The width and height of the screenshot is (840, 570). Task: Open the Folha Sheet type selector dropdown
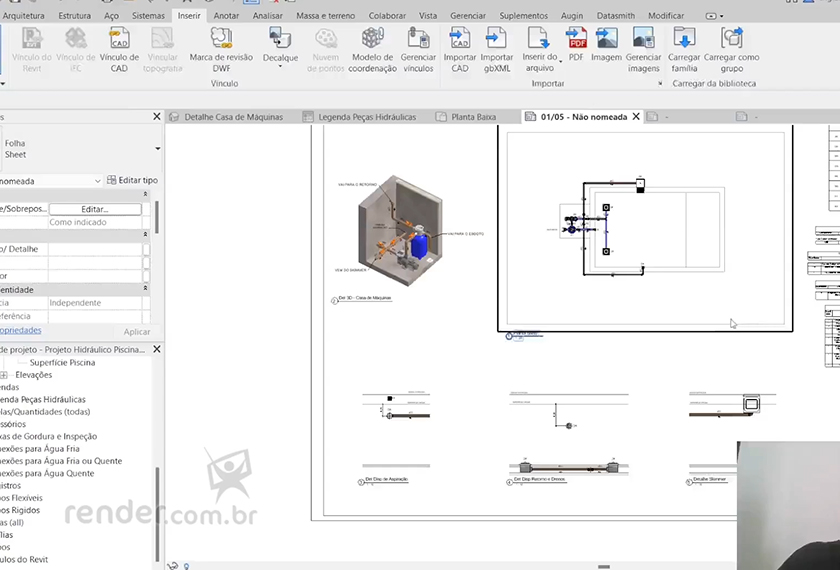(x=157, y=149)
